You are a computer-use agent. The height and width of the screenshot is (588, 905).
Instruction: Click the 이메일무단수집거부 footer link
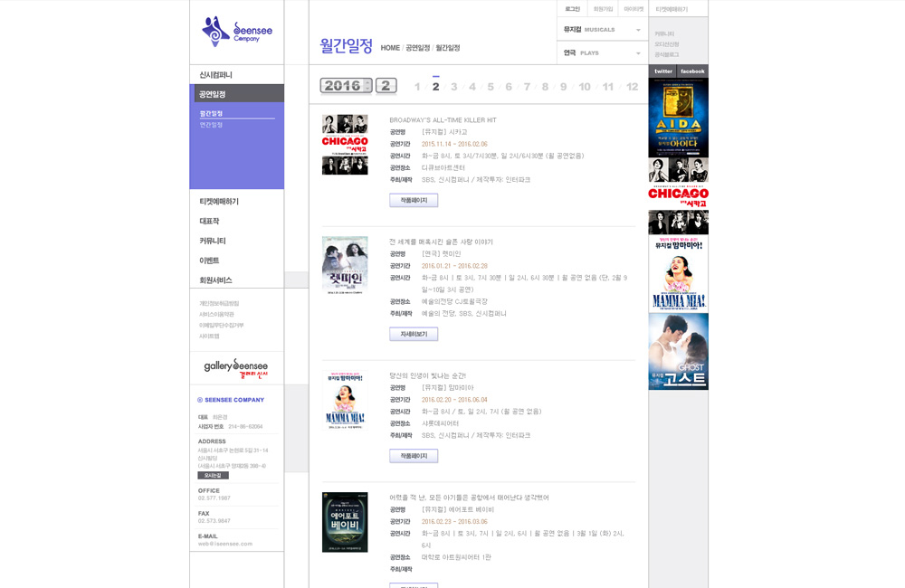[x=221, y=326]
